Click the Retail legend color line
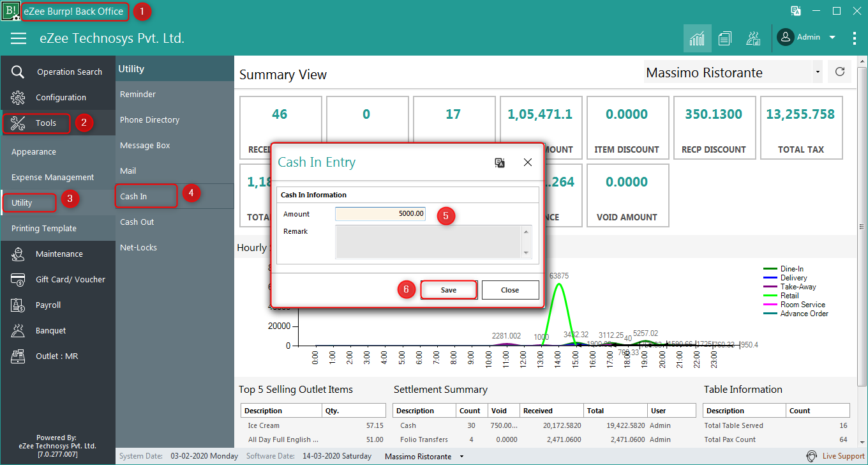 [770, 296]
